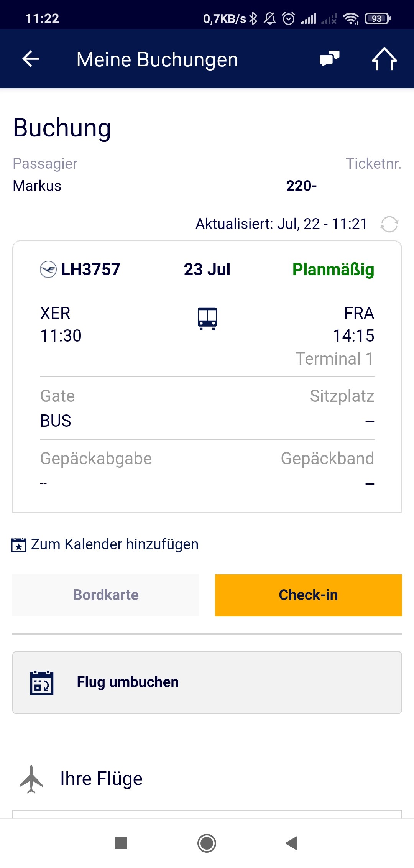The width and height of the screenshot is (414, 868).
Task: Open the chat messages icon
Action: 330,59
